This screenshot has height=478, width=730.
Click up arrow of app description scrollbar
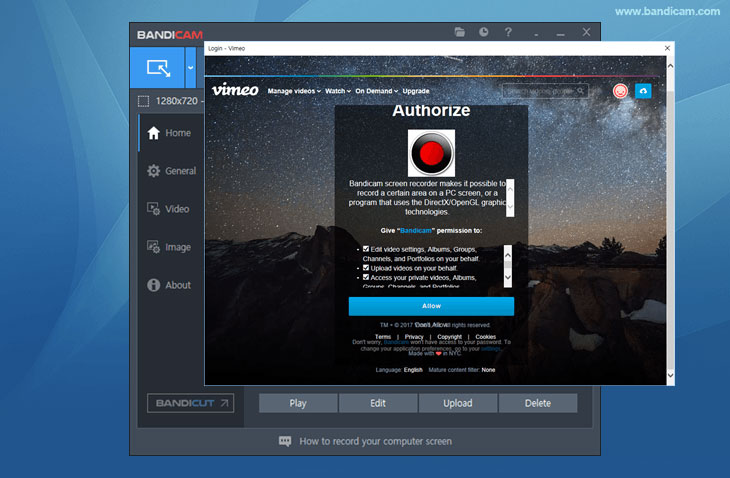510,189
